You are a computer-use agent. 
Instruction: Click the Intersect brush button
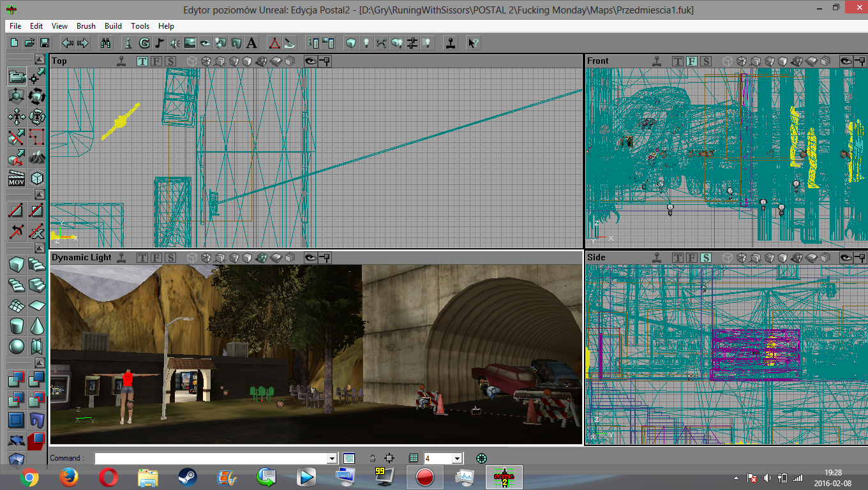coord(17,401)
